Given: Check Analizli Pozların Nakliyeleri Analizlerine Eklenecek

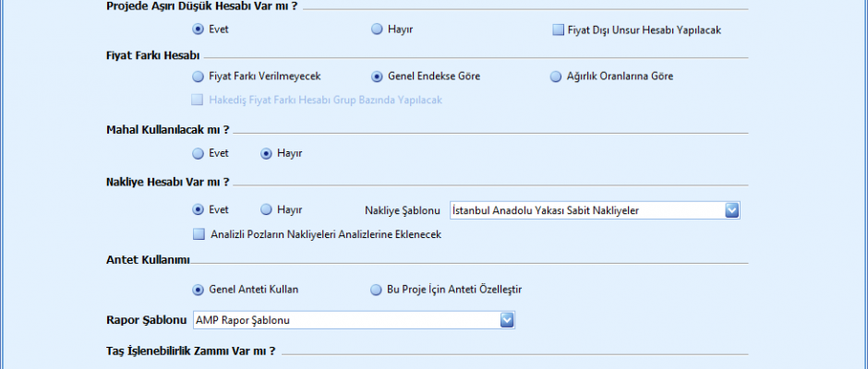Looking at the screenshot, I should (x=199, y=234).
